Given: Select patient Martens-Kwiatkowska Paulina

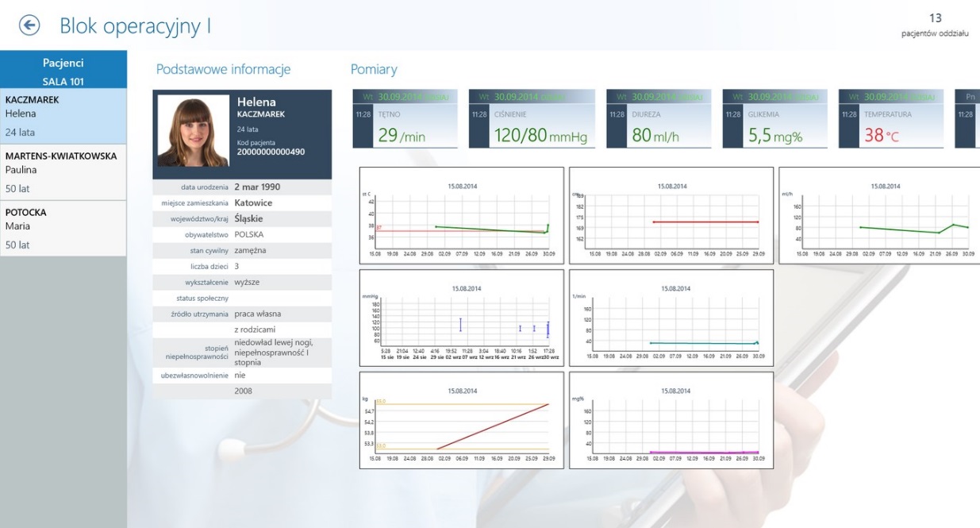Looking at the screenshot, I should pos(63,172).
